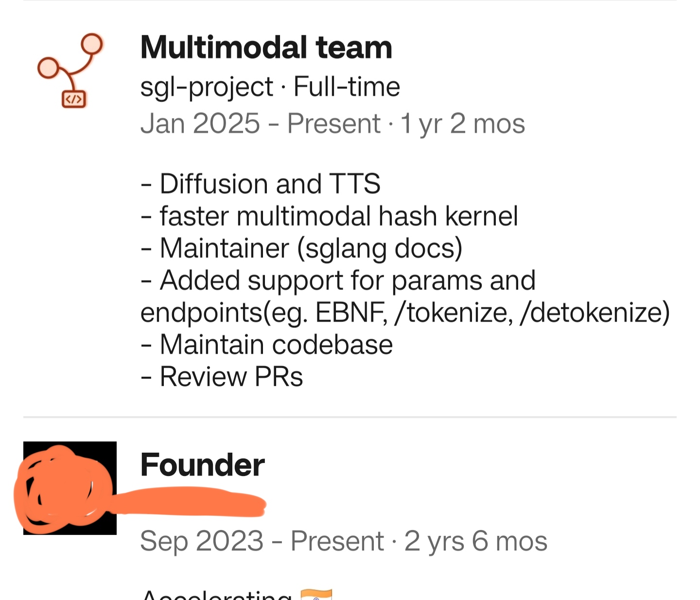Click the "1 yr 2 mos" duration
The height and width of the screenshot is (600, 700).
click(x=462, y=124)
